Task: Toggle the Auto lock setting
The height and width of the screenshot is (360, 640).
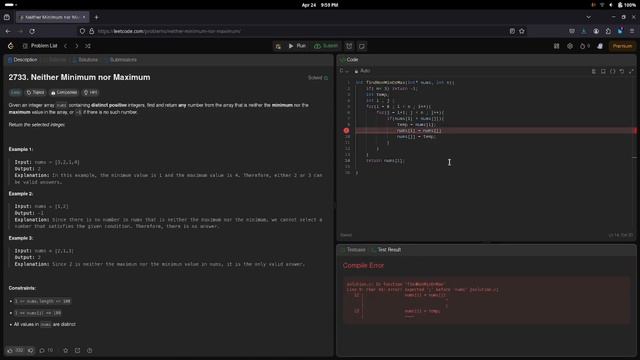Action: [x=362, y=71]
